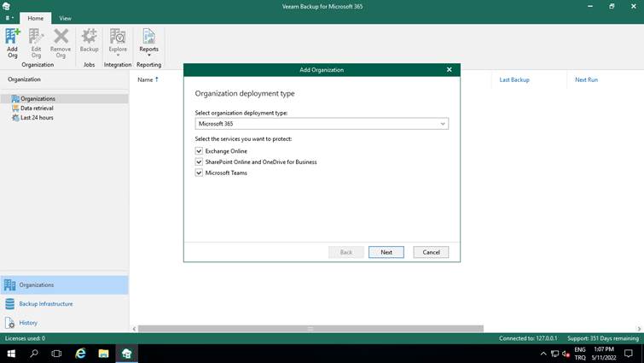Image resolution: width=644 pixels, height=363 pixels.
Task: Open Organizations view in bottom navigation
Action: (65, 285)
